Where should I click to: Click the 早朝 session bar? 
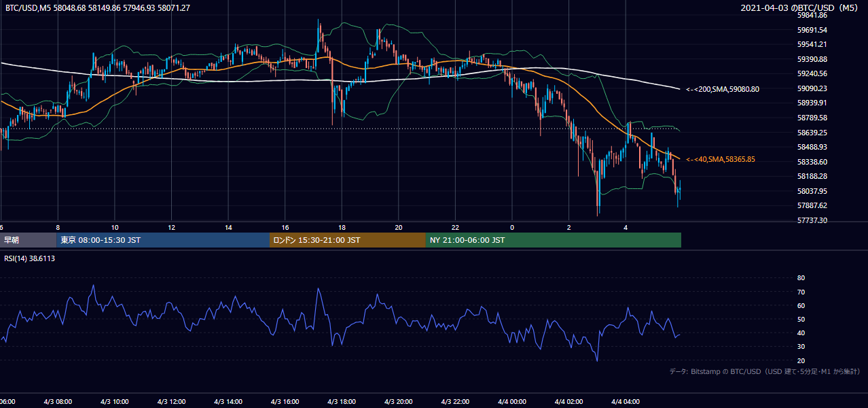click(28, 240)
